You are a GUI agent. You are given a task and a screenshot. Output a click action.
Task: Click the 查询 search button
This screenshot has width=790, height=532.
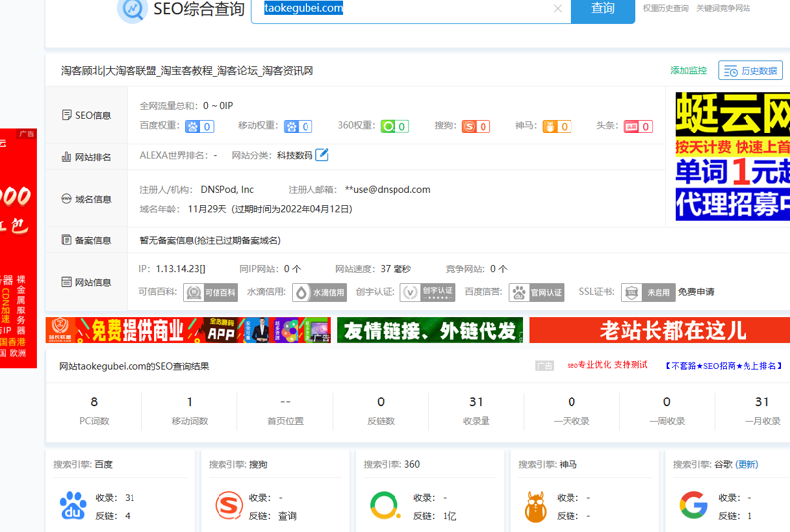(602, 9)
